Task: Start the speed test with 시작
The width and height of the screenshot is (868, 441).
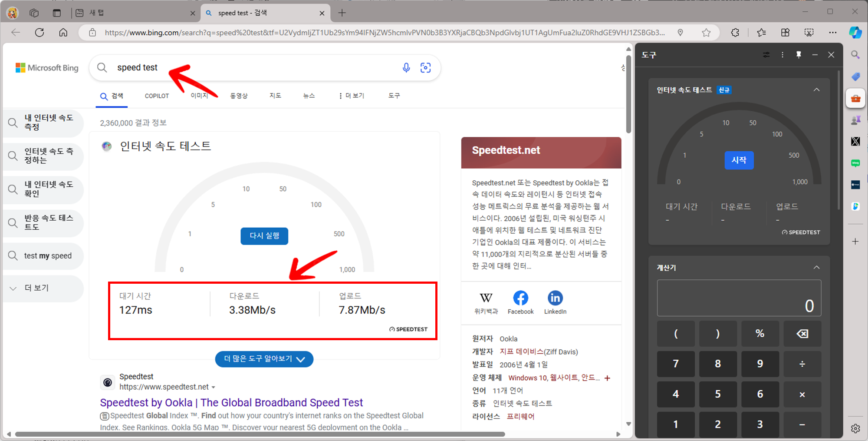Action: tap(739, 160)
